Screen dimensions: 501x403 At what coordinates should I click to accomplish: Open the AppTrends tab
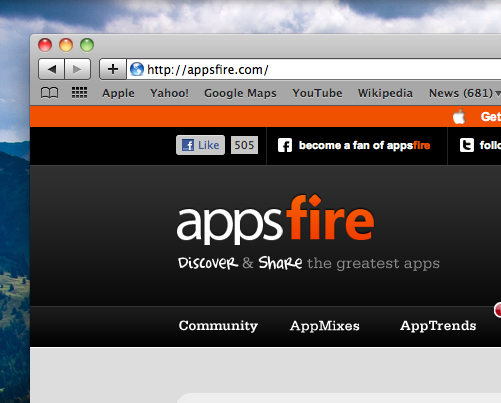point(438,326)
